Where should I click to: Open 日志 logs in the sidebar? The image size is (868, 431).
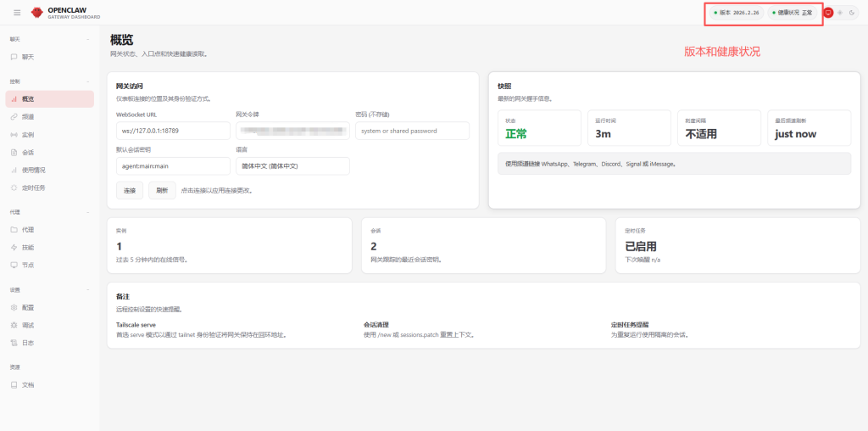[28, 343]
